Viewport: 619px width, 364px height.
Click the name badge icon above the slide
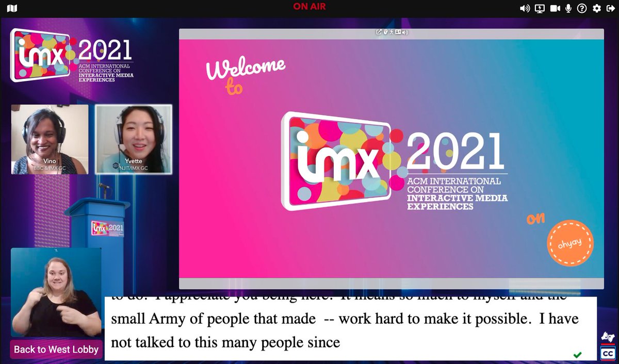398,32
